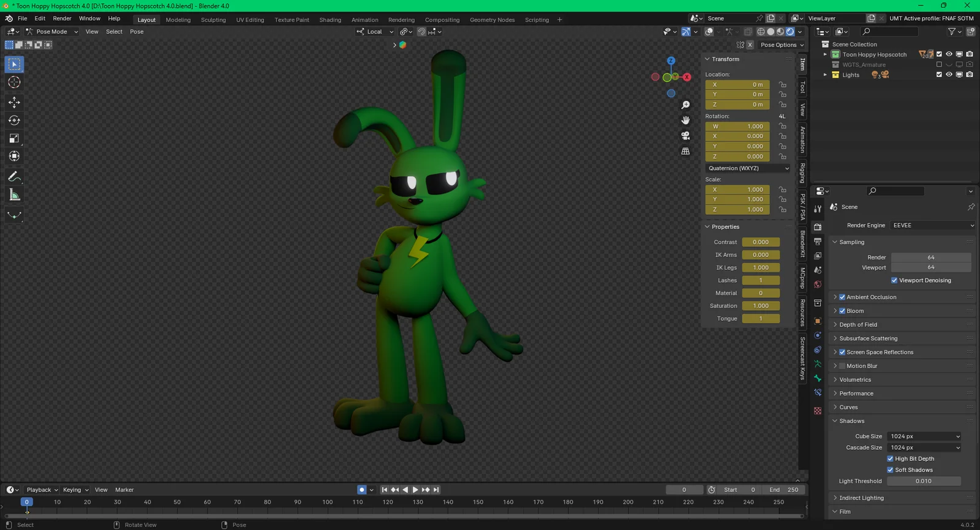Click the End frame field
The image size is (980, 530).
pyautogui.click(x=783, y=490)
